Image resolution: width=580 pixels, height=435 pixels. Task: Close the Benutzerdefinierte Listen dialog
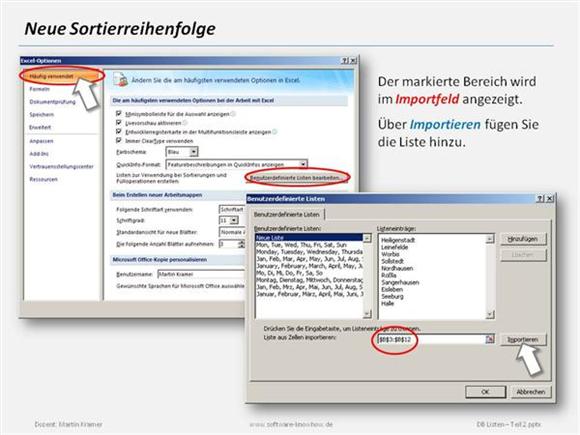(x=550, y=199)
